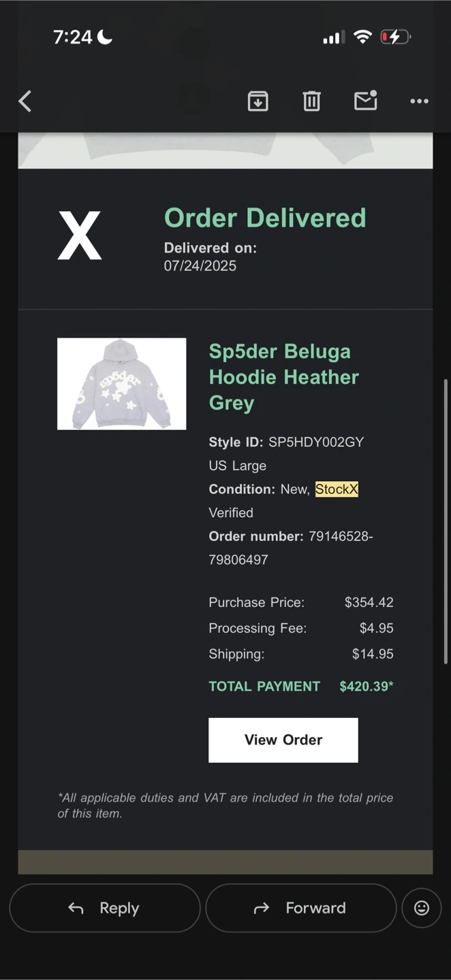Image resolution: width=451 pixels, height=980 pixels.
Task: Add an emoji reaction
Action: (x=422, y=908)
